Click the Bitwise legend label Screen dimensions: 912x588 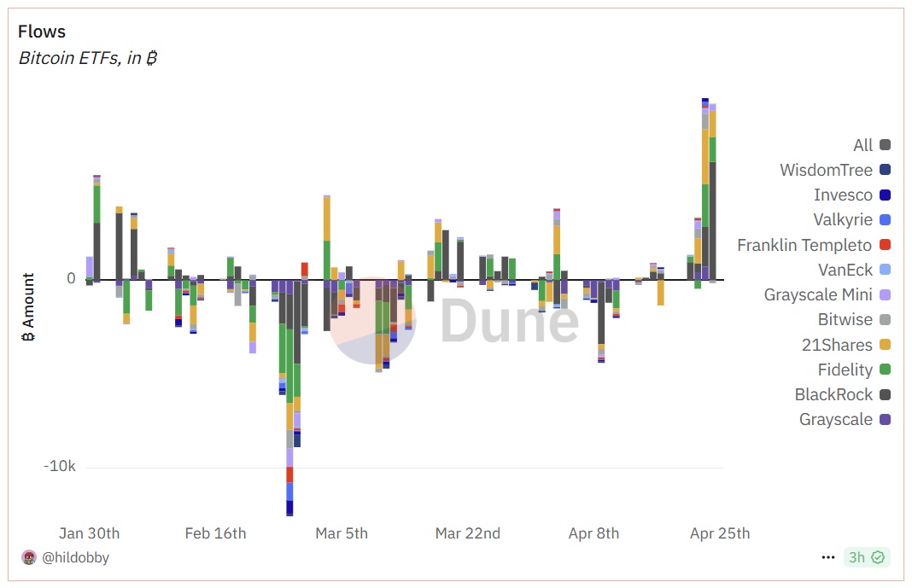(845, 320)
